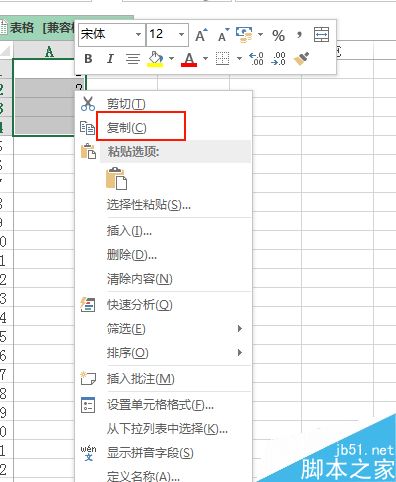
Task: Expand the 排序(O) submenu arrow
Action: pyautogui.click(x=240, y=353)
